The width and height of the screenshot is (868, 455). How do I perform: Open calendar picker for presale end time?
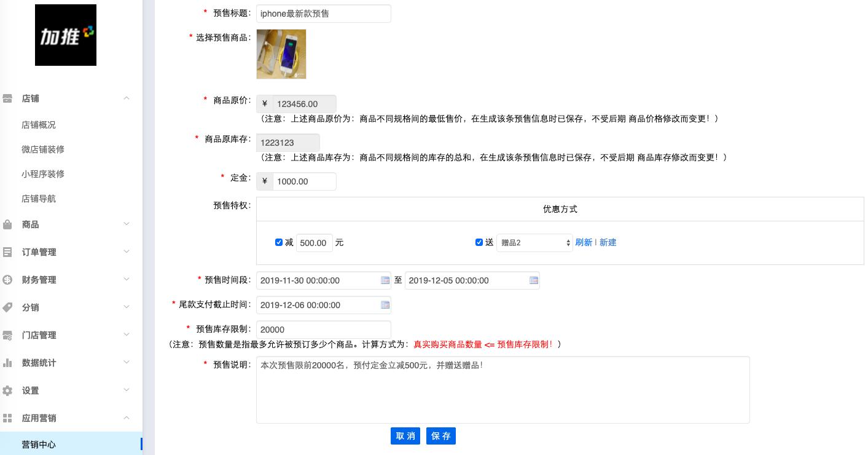[534, 280]
